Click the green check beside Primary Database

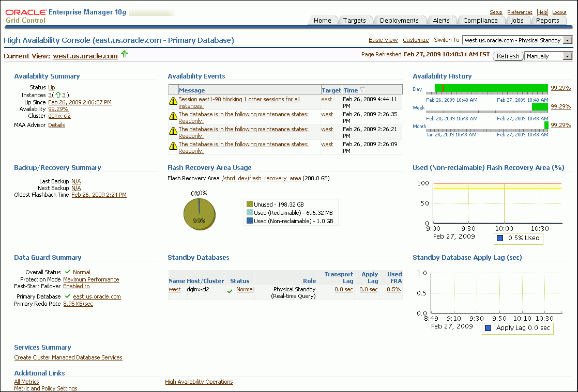tap(67, 296)
